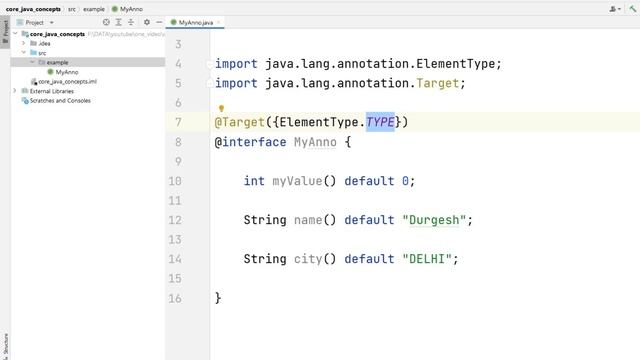This screenshot has width=640, height=360.
Task: Click ElementType in line 7
Action: (319, 122)
